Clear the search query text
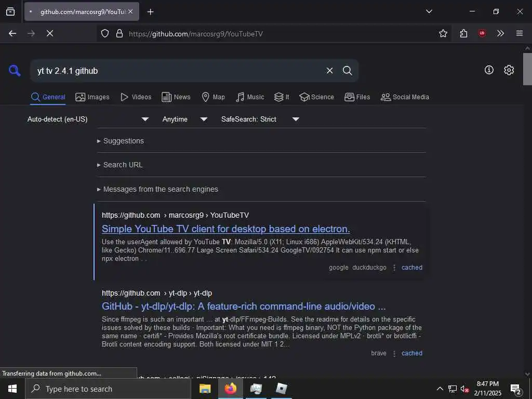This screenshot has width=532, height=399. pyautogui.click(x=329, y=71)
